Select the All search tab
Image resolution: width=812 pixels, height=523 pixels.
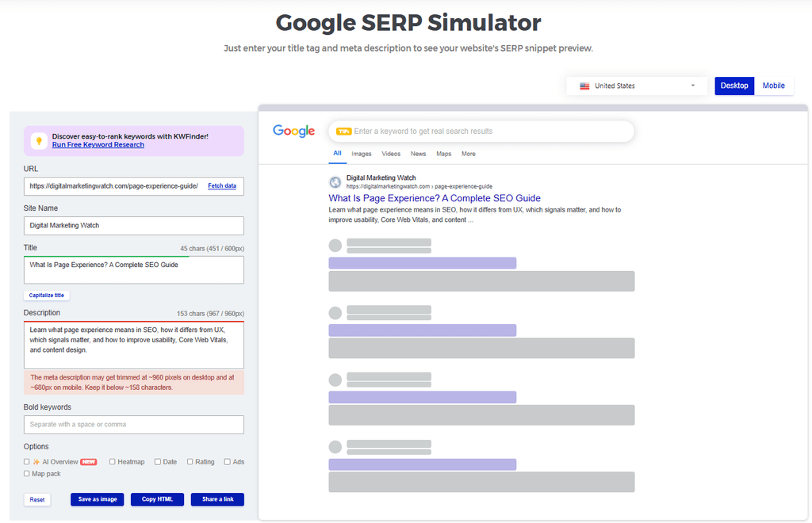tap(337, 153)
